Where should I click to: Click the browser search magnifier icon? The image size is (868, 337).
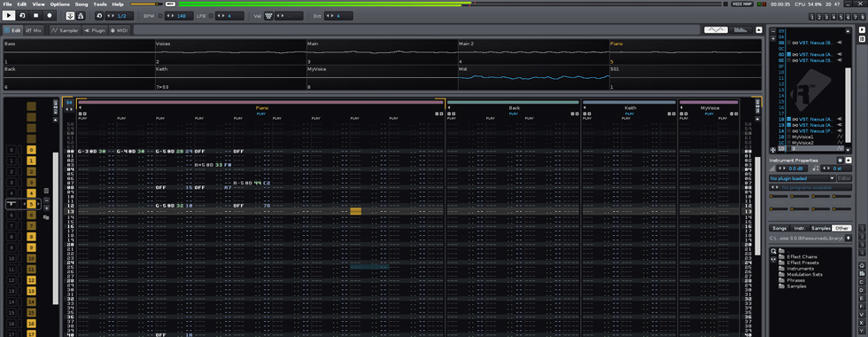773,251
